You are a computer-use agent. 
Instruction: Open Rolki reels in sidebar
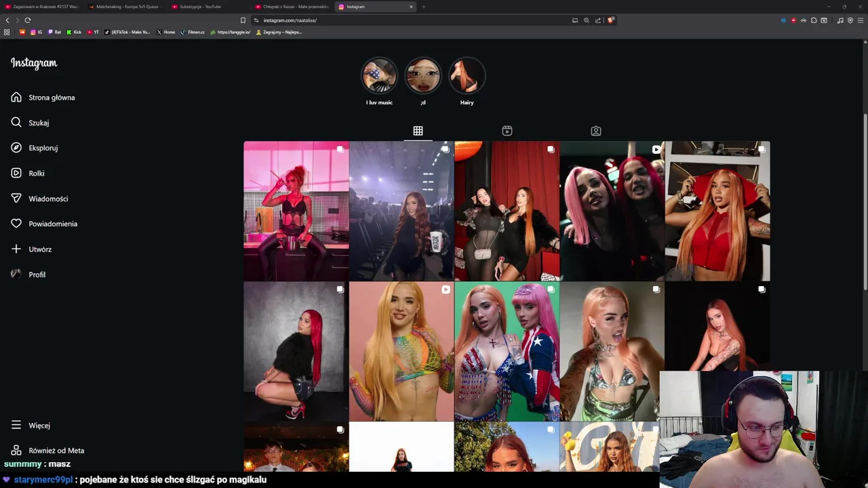(x=28, y=173)
